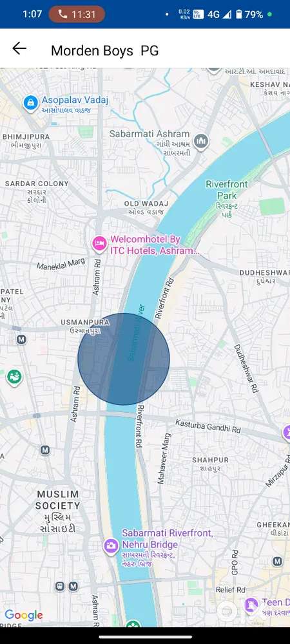The image size is (290, 644).
Task: Click the blue location radius circle
Action: pos(124,359)
